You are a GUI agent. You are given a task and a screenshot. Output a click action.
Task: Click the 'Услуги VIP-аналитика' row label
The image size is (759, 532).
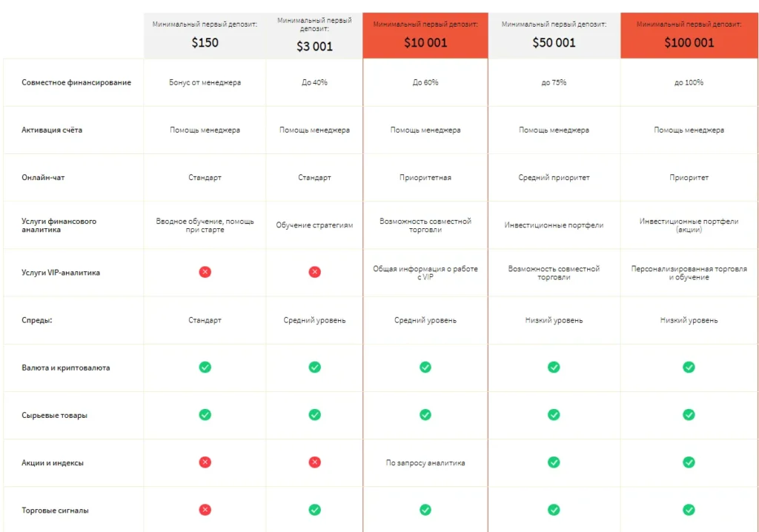[x=61, y=273]
